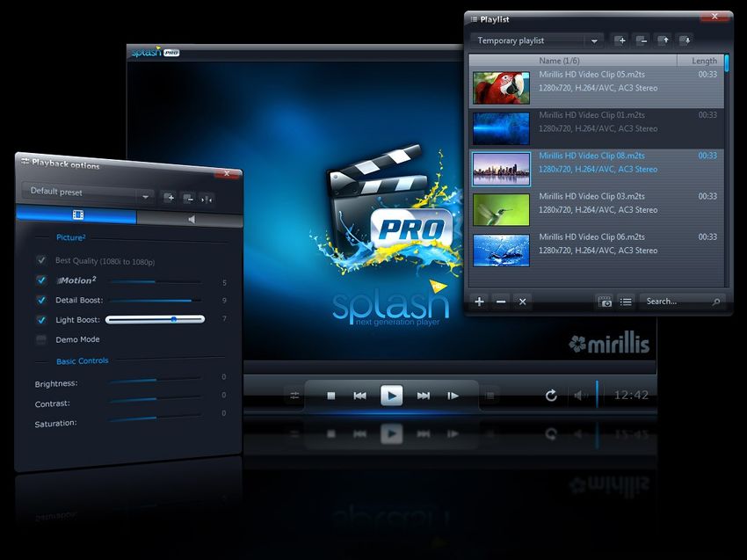
Task: Switch to the audio settings tab in Playback options
Action: click(x=190, y=219)
